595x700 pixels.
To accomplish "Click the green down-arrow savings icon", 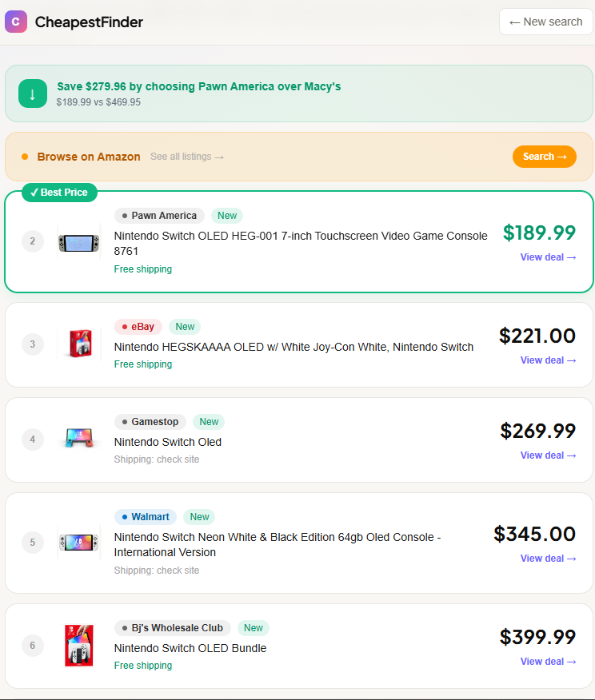I will (x=33, y=93).
